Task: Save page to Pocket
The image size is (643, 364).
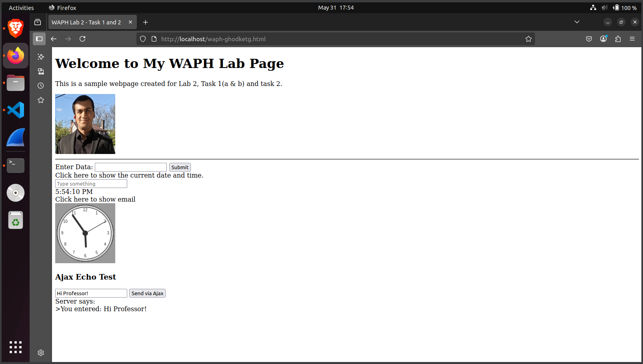Action: pos(589,39)
